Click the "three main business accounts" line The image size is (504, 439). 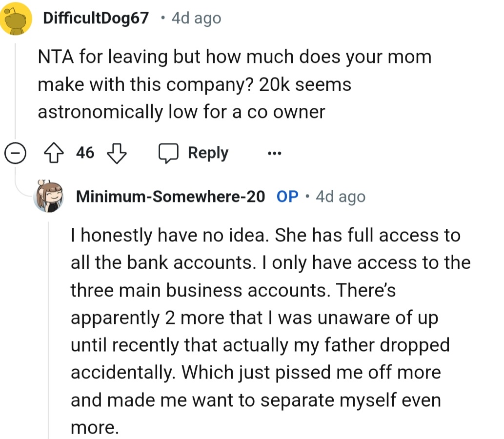tap(233, 291)
